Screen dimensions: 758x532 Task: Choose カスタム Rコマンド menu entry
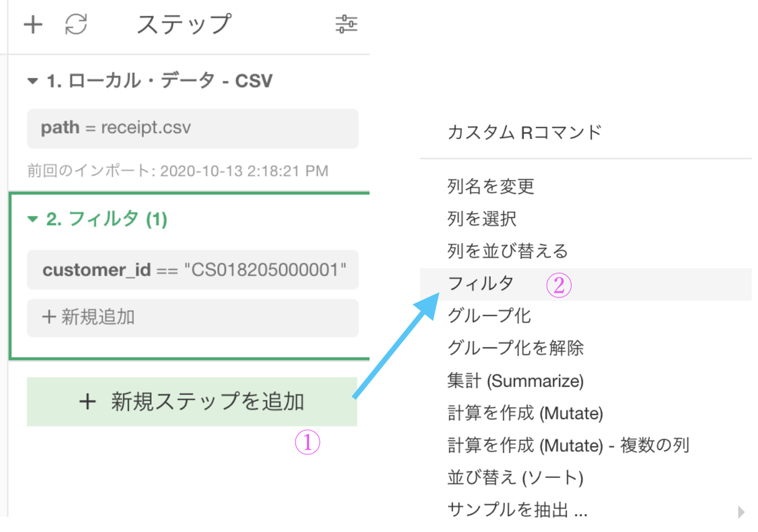[x=524, y=132]
